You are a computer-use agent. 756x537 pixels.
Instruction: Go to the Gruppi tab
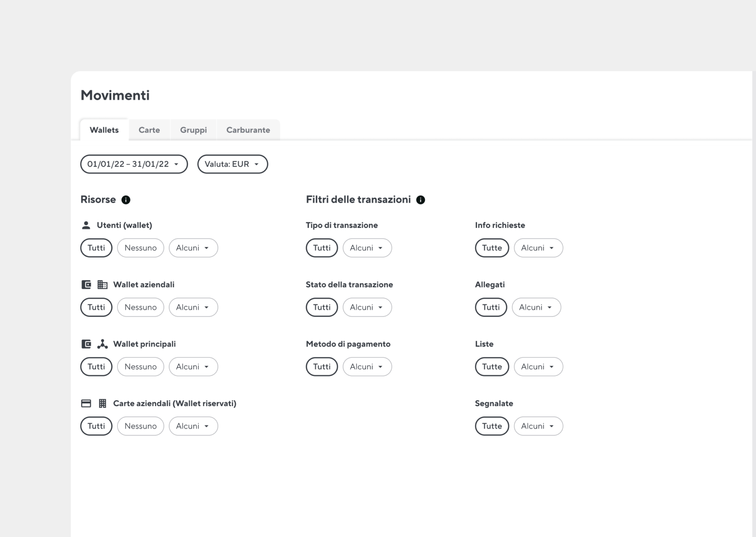(193, 130)
